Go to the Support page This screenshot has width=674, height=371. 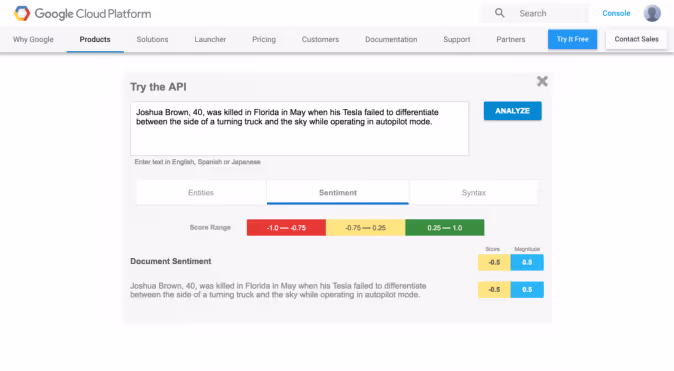point(456,39)
